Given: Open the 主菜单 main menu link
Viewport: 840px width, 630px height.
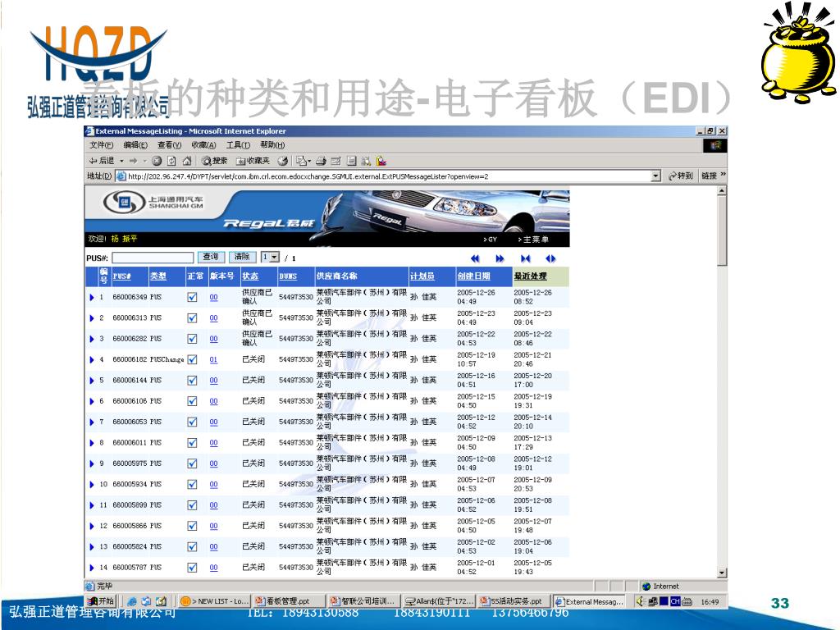Looking at the screenshot, I should click(533, 240).
